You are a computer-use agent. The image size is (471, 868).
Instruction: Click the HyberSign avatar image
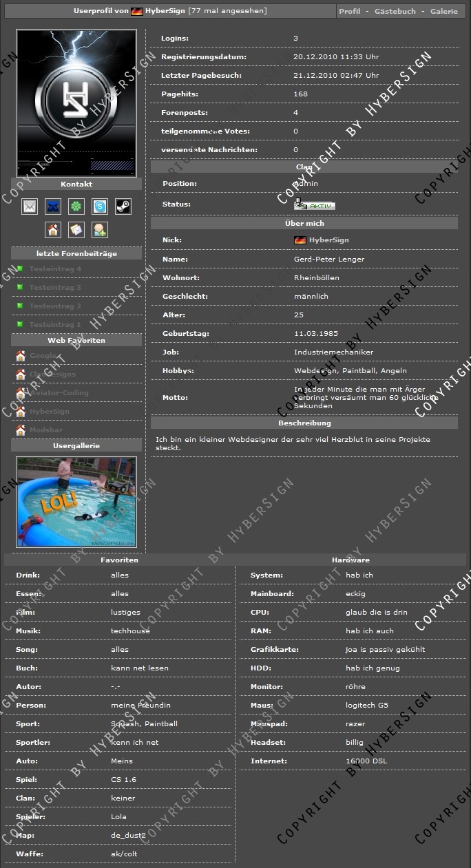click(x=76, y=103)
